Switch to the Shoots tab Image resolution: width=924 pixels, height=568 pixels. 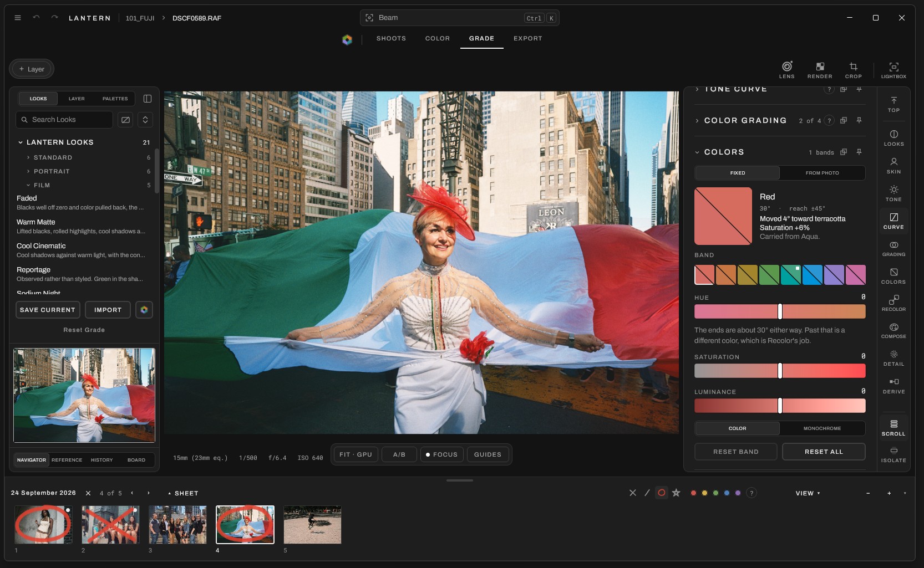pos(391,38)
